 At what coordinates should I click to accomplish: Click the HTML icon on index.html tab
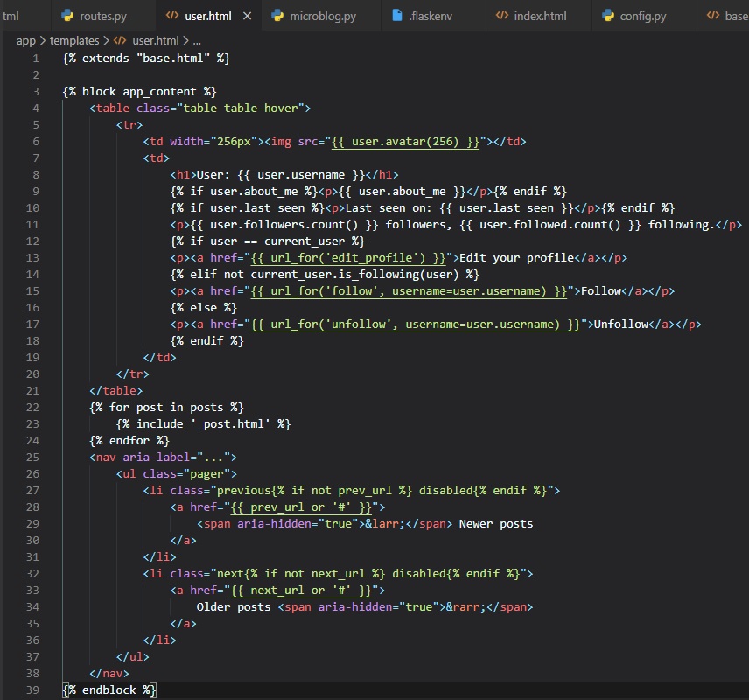click(x=502, y=17)
